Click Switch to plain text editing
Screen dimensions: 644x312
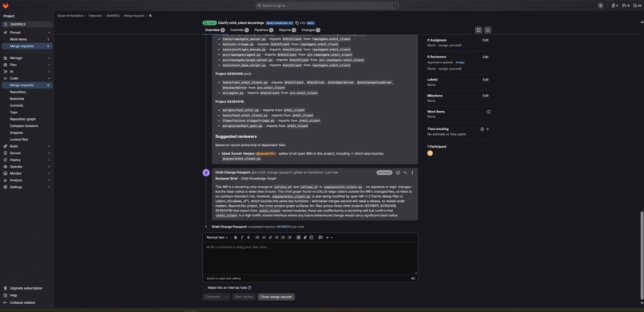coord(224,278)
